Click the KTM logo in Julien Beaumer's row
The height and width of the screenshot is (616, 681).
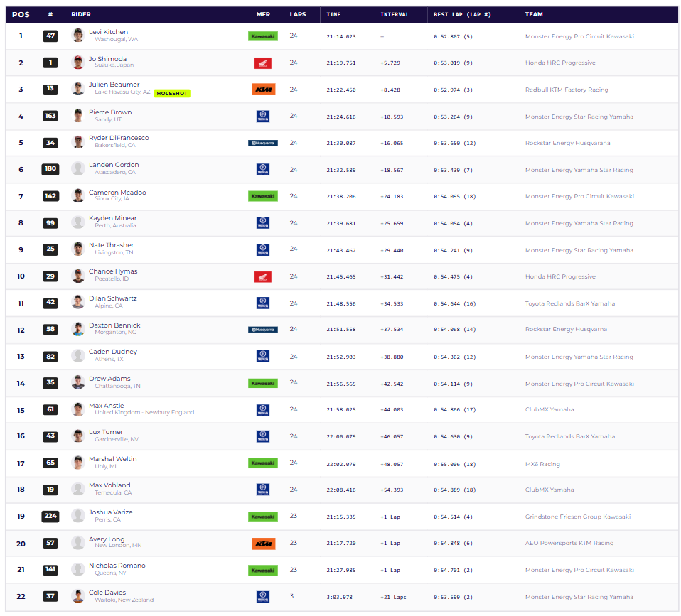point(263,90)
